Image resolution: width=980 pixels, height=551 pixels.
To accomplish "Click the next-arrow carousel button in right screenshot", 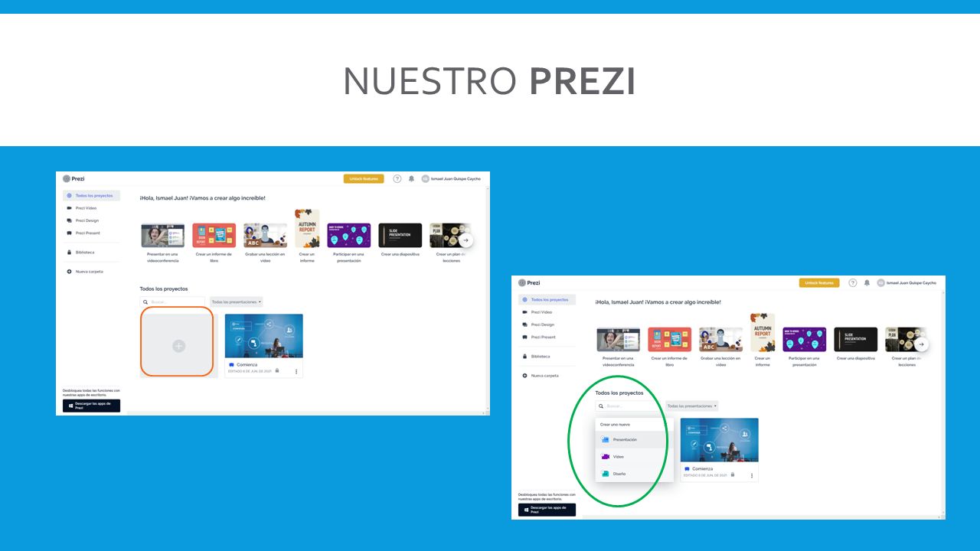I will tap(921, 344).
